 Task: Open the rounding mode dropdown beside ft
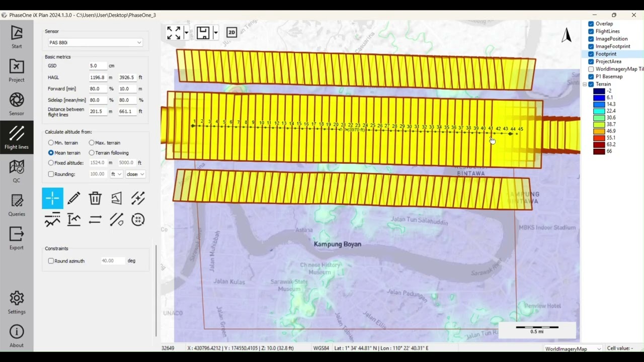135,174
